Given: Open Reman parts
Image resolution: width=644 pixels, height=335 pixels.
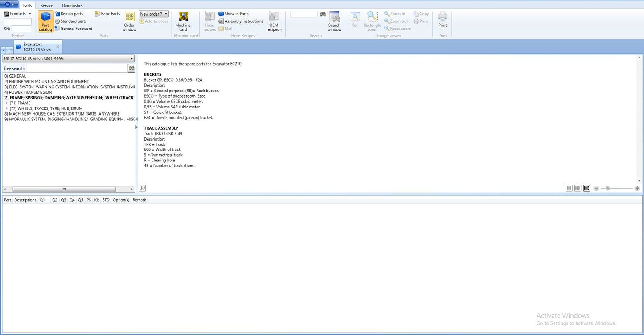Looking at the screenshot, I should pyautogui.click(x=69, y=14).
